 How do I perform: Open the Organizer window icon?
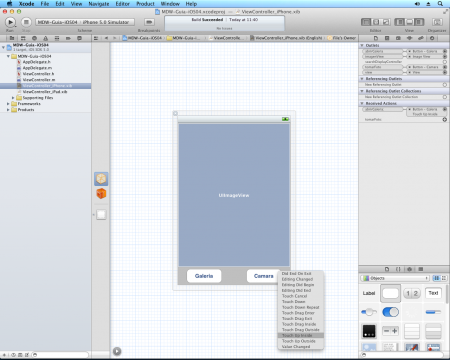(x=437, y=22)
